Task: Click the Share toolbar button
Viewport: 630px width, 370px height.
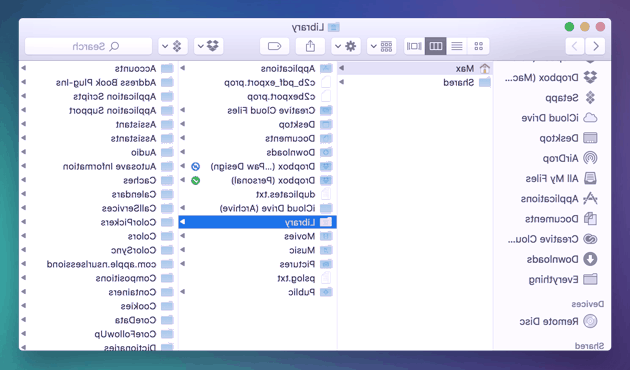Action: pyautogui.click(x=310, y=46)
